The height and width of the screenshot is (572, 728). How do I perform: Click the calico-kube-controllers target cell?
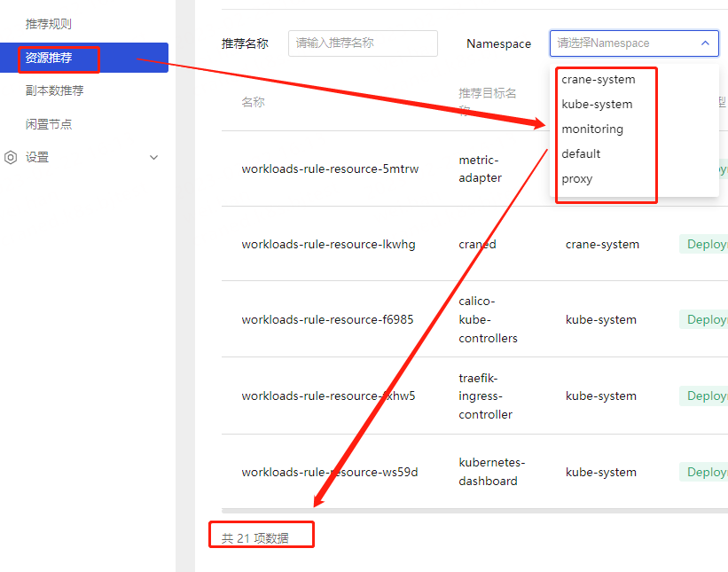click(x=488, y=319)
